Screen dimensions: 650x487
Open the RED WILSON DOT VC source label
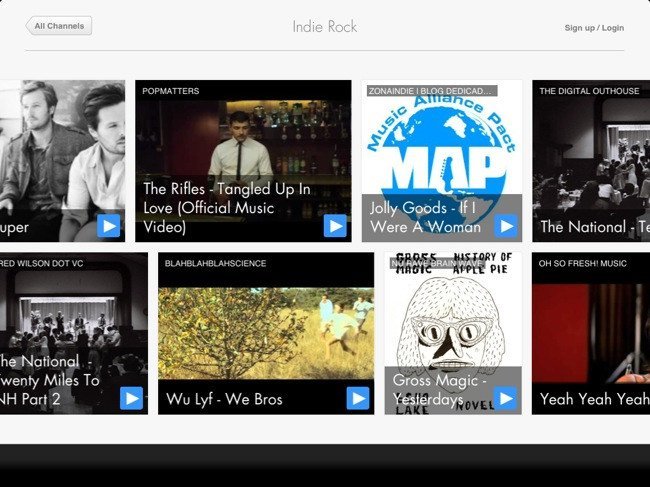click(x=41, y=264)
